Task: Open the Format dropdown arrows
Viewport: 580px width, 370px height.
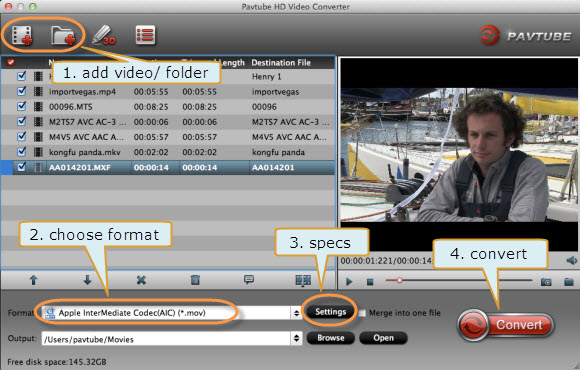Action: point(296,313)
